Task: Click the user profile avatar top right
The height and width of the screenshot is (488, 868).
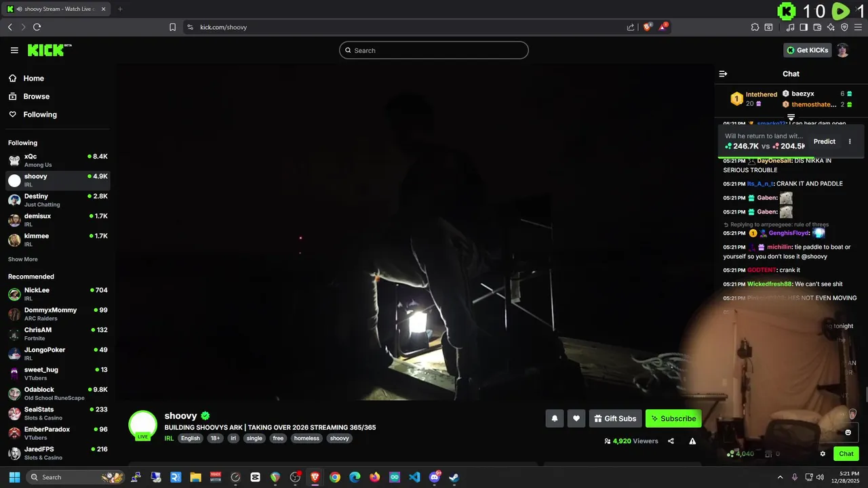Action: 842,50
